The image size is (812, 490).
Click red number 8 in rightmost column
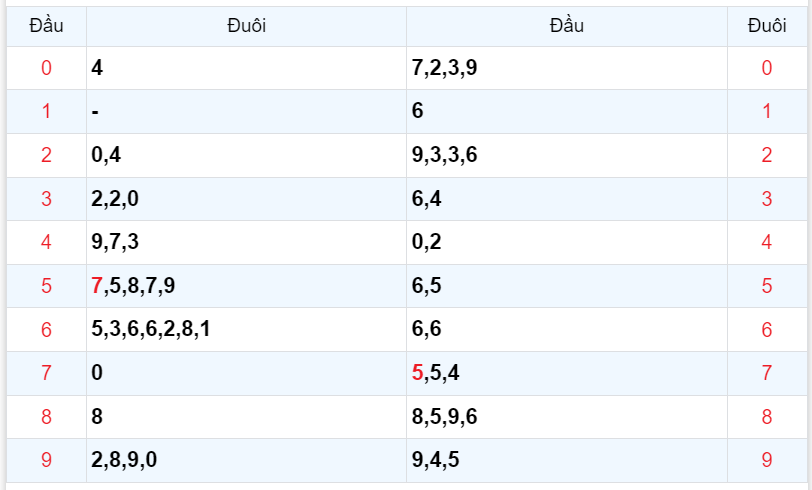tap(767, 417)
